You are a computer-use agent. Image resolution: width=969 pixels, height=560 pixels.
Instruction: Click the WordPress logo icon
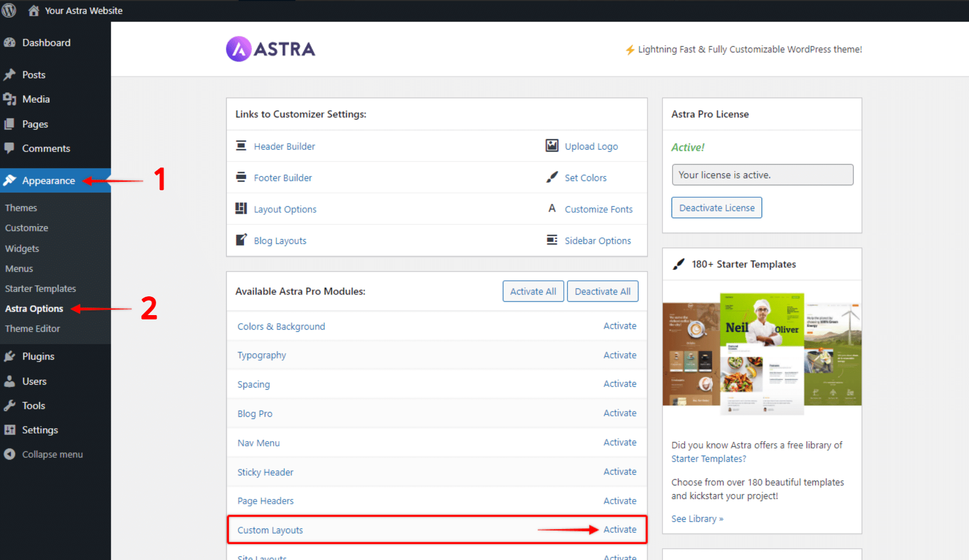coord(9,10)
